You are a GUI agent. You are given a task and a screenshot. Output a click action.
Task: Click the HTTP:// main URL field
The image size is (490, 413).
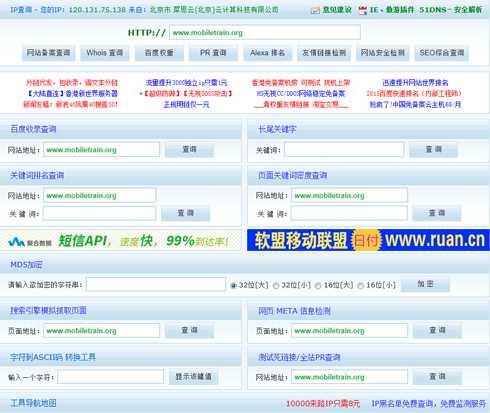click(265, 32)
